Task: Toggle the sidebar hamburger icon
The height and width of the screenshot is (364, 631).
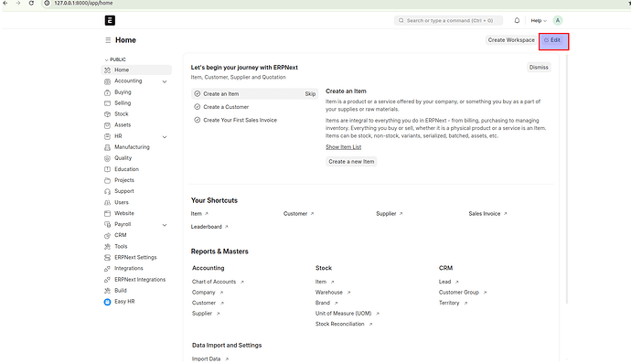Action: 108,40
